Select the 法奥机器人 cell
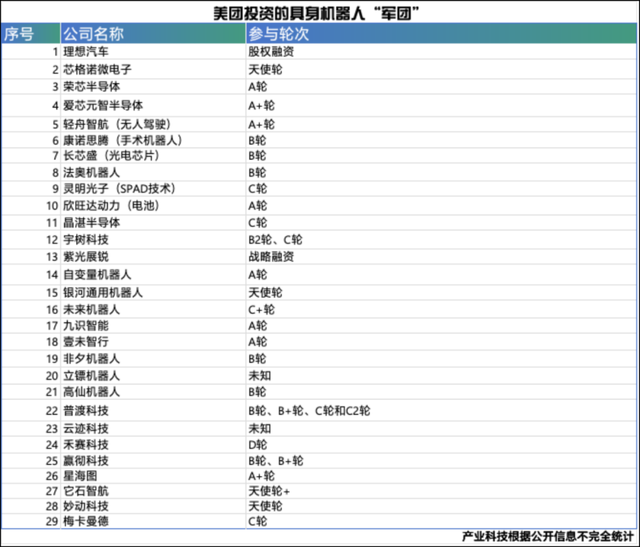 coord(153,172)
